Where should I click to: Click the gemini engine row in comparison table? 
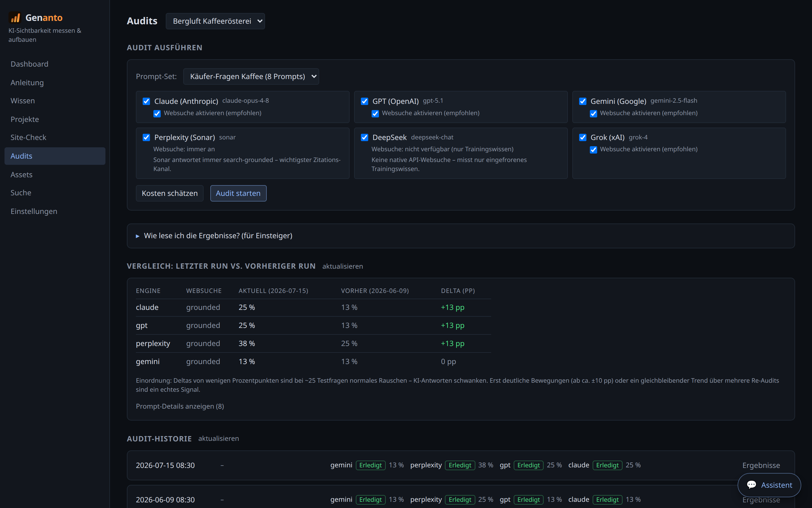pos(314,362)
